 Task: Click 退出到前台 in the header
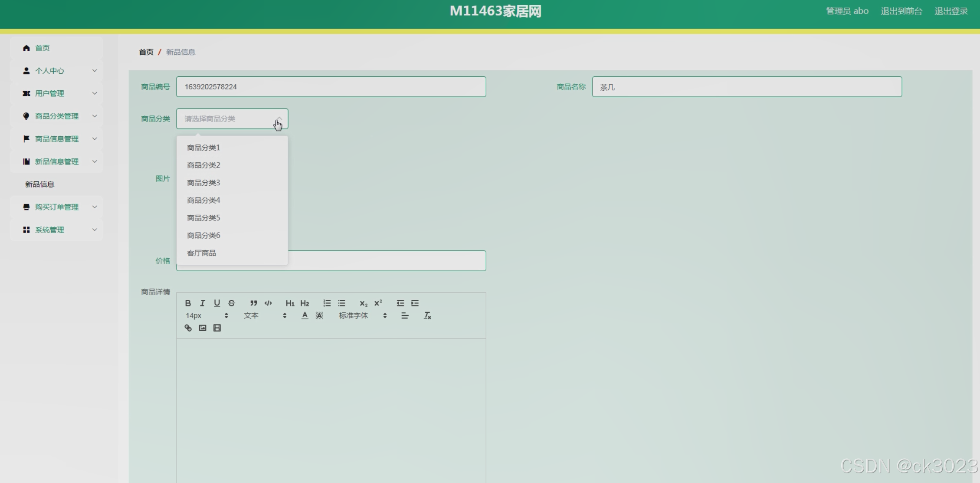(901, 11)
